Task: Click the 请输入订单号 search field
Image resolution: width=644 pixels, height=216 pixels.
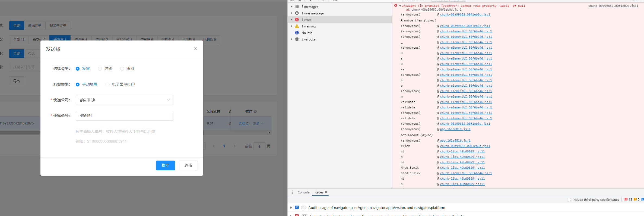Action: [25, 67]
